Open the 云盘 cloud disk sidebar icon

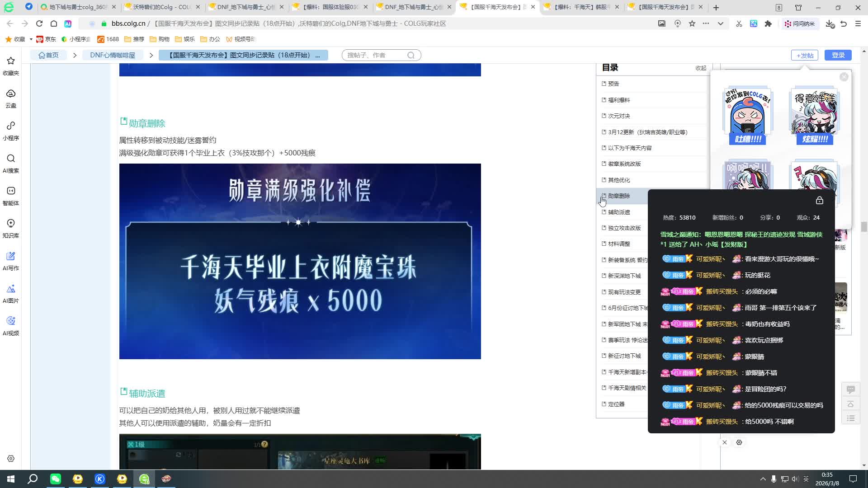pyautogui.click(x=11, y=97)
